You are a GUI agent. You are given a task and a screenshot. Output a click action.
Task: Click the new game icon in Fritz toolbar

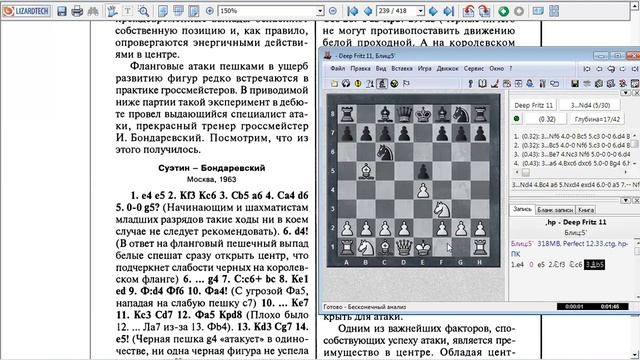[334, 84]
